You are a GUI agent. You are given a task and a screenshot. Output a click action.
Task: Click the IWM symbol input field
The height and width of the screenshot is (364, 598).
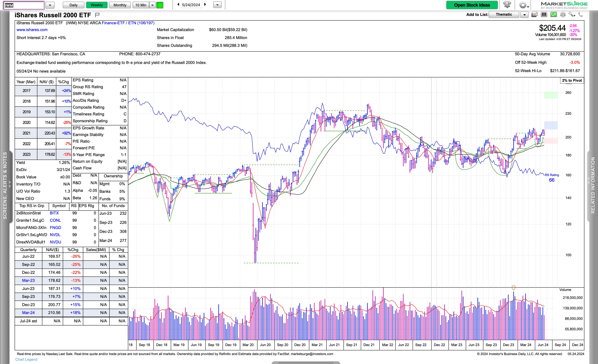[24, 5]
